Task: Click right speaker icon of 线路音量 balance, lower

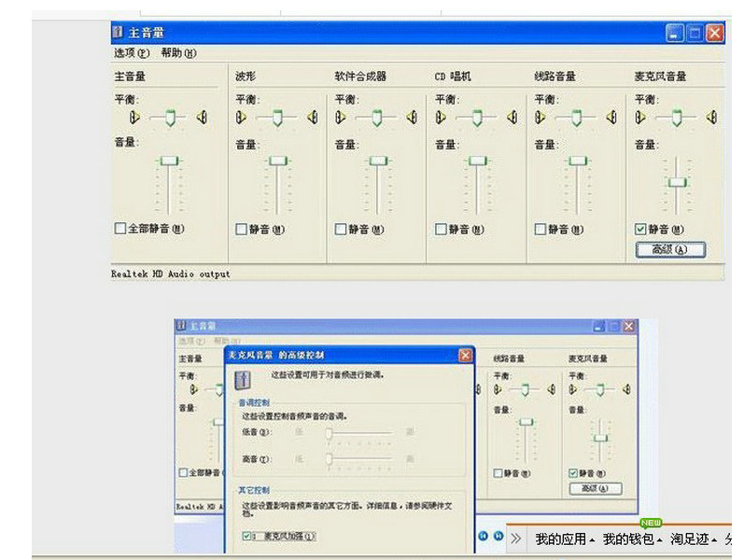Action: [552, 389]
